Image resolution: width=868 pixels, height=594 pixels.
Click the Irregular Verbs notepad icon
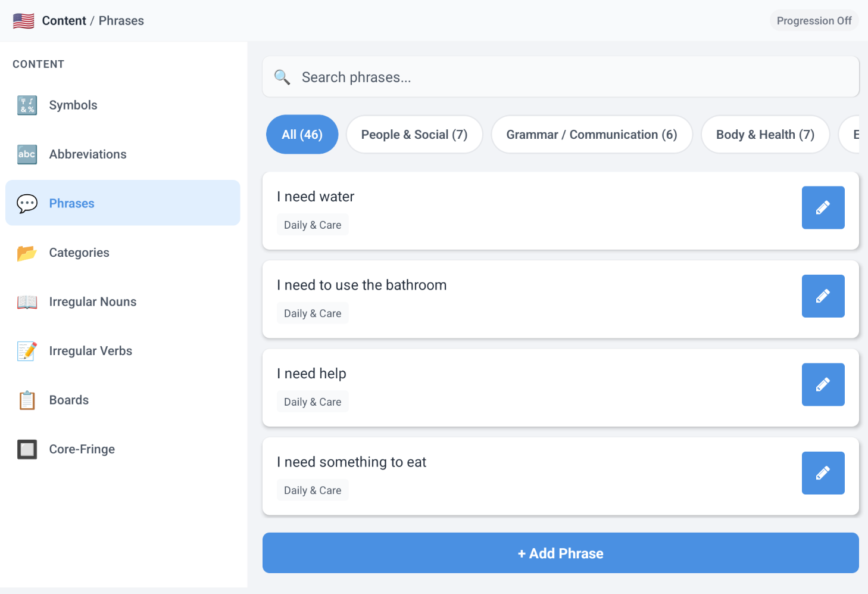click(27, 351)
